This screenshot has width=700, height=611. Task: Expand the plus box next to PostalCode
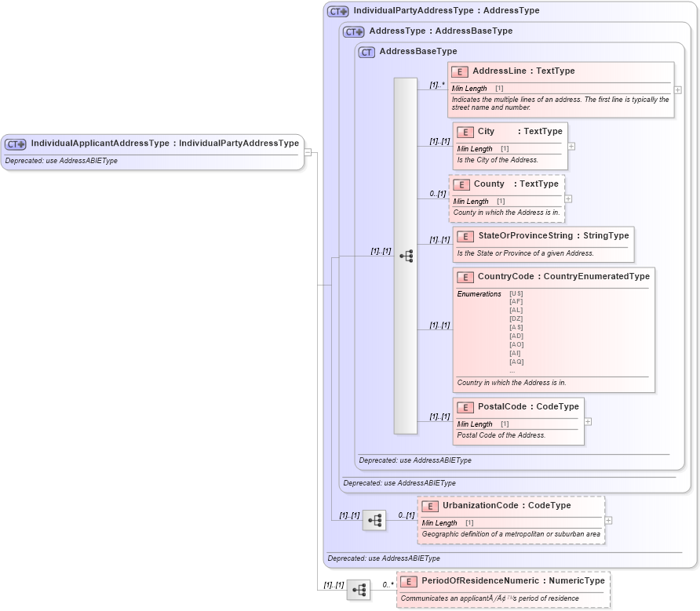[589, 422]
